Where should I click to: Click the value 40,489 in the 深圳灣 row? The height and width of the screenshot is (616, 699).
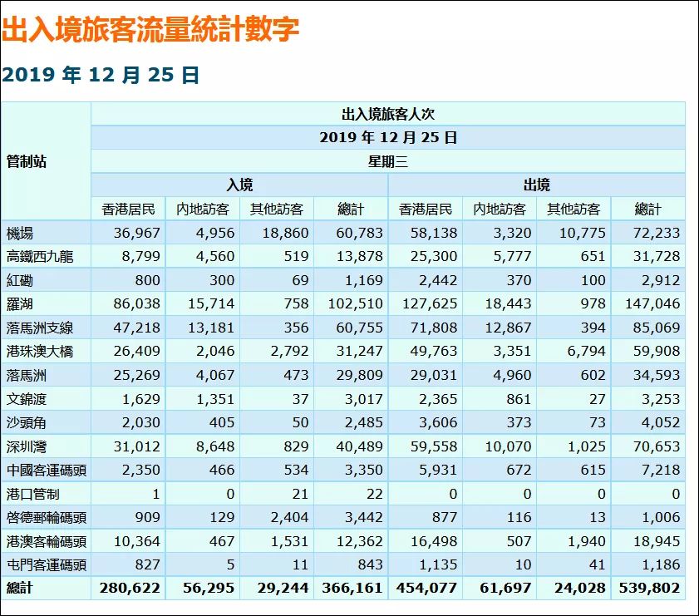(359, 446)
